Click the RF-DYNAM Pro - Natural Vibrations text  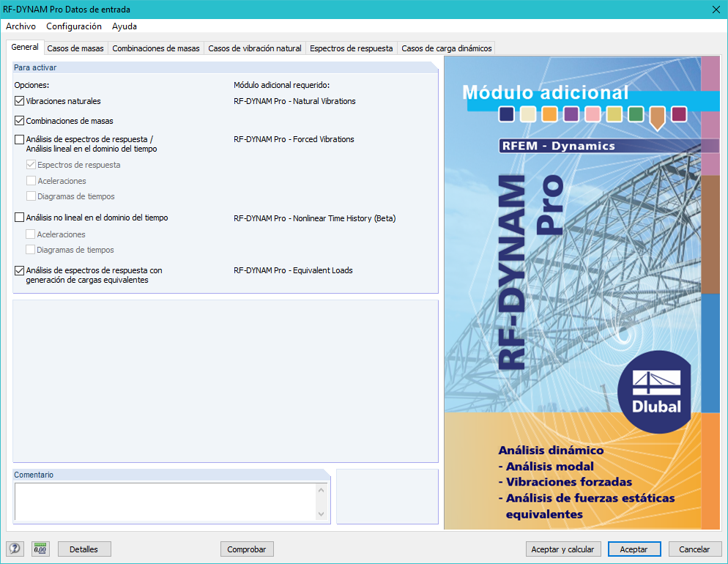294,101
